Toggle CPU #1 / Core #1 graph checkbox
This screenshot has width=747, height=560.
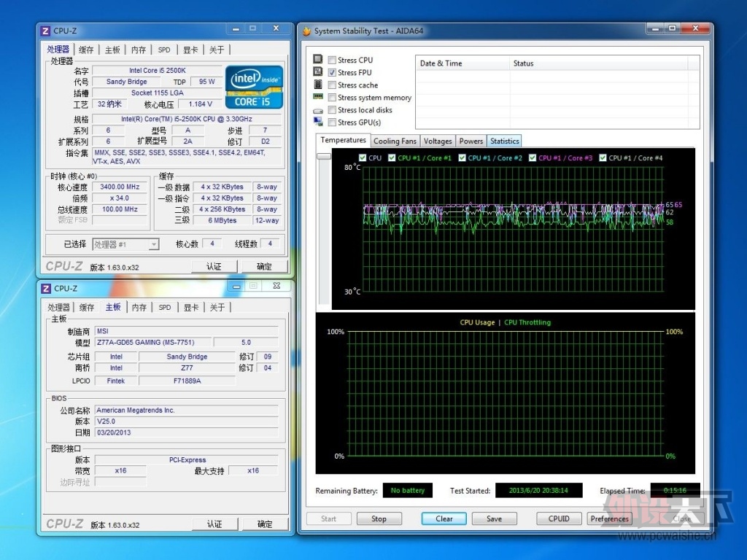click(x=392, y=157)
